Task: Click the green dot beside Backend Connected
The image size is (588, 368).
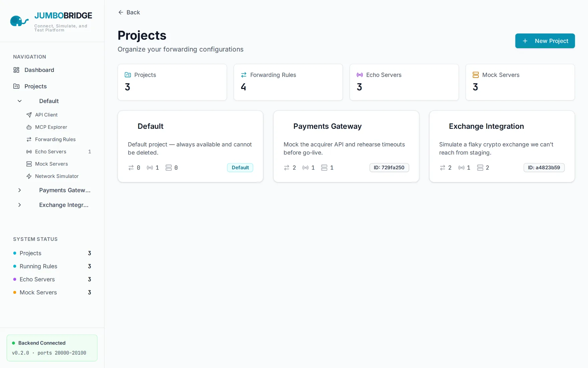Action: [x=14, y=343]
